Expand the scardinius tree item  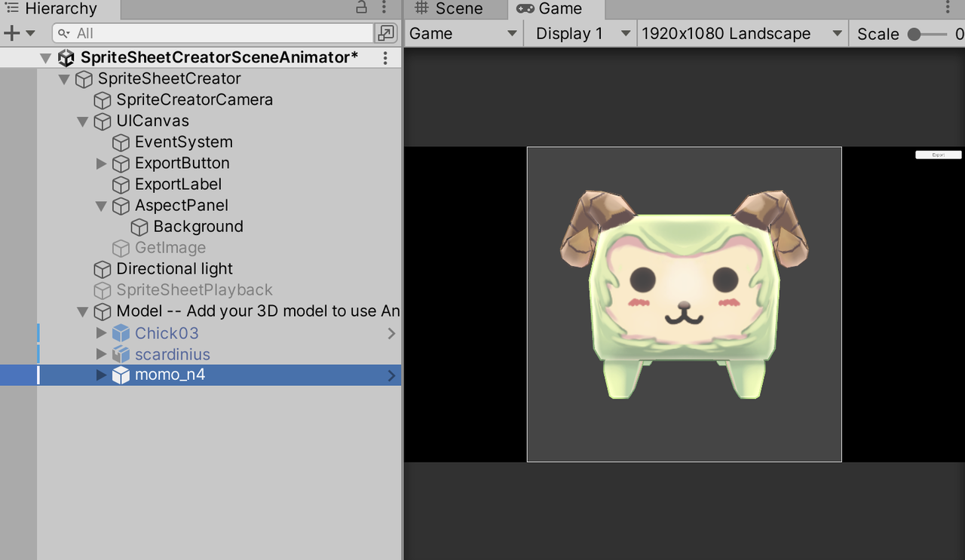point(100,353)
